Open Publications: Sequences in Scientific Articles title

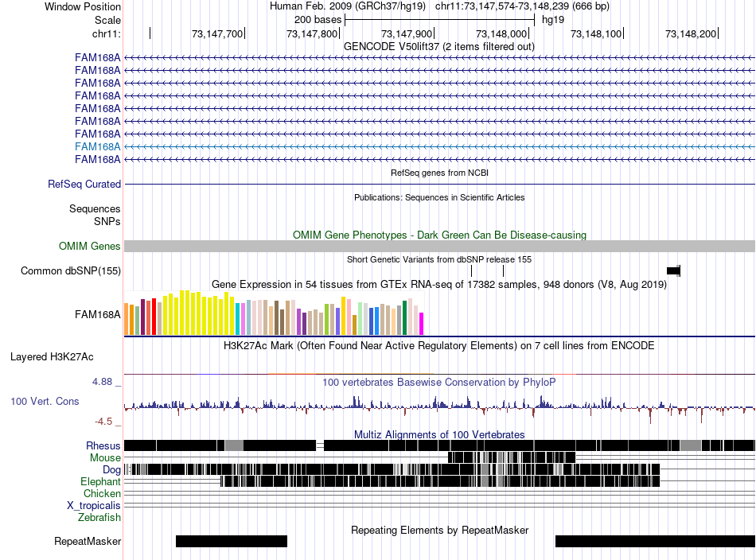(439, 197)
